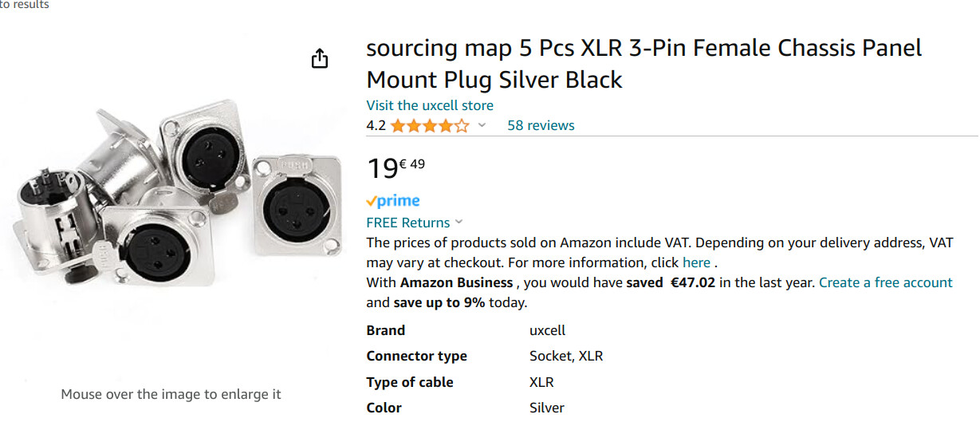The image size is (980, 422).
Task: Click the 4.2 rating number
Action: click(376, 125)
